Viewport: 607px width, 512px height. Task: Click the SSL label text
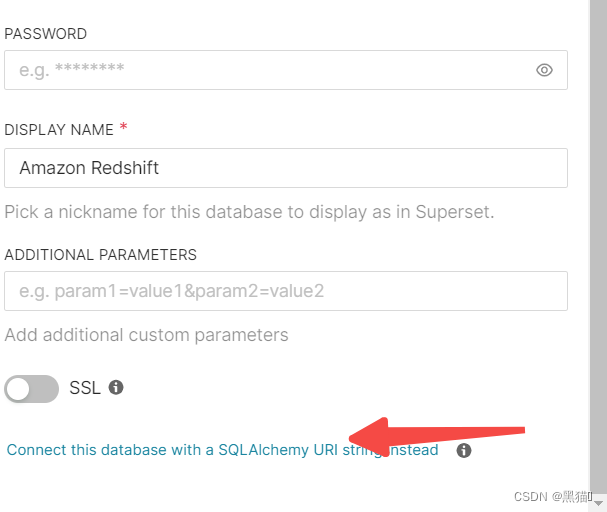pos(85,388)
